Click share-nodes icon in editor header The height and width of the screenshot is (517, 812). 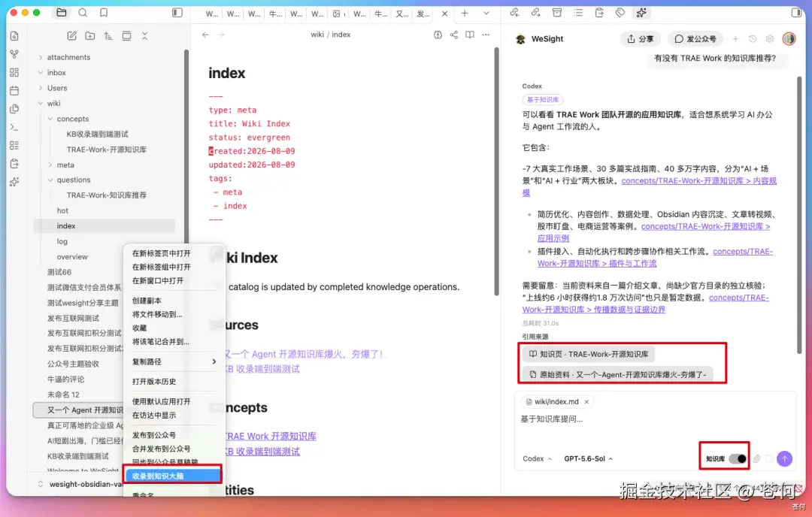point(453,35)
